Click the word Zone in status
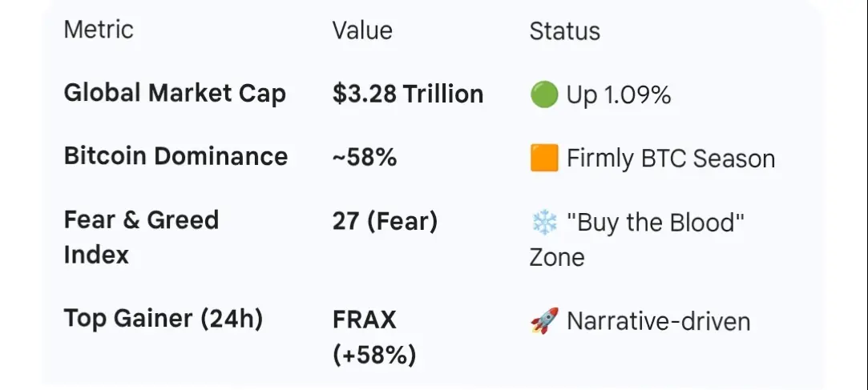The width and height of the screenshot is (868, 390). pos(557,258)
